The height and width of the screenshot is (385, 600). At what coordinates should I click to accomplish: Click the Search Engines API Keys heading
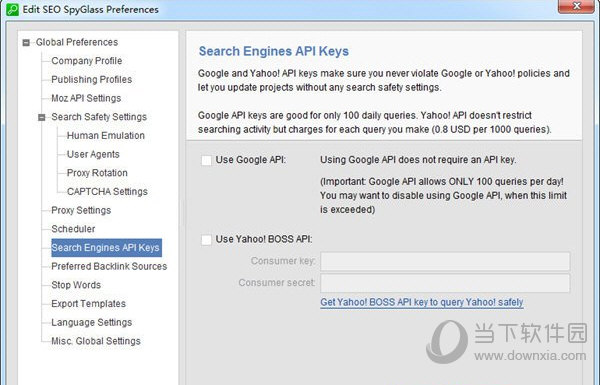coord(274,51)
